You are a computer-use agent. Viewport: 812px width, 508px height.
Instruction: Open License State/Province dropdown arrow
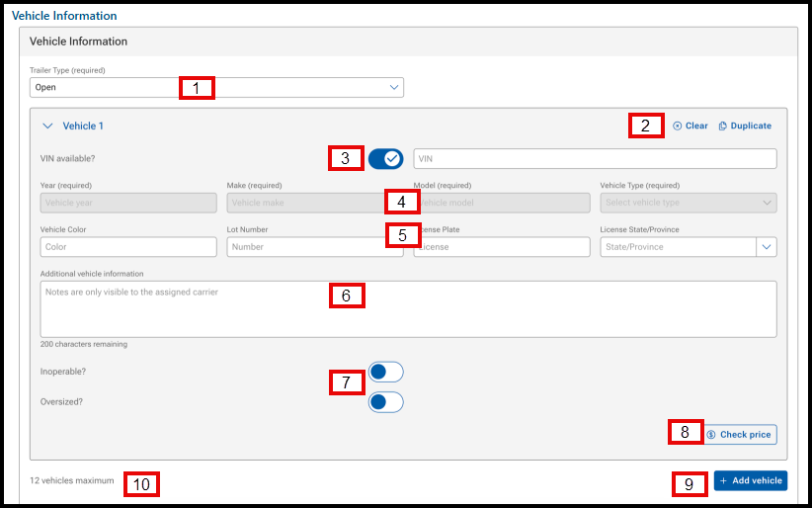point(767,247)
